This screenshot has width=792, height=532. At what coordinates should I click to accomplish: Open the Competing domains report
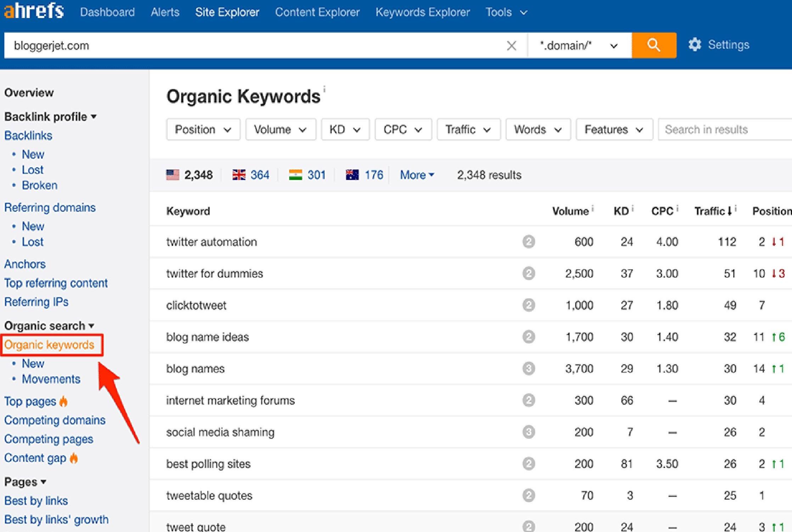(55, 420)
